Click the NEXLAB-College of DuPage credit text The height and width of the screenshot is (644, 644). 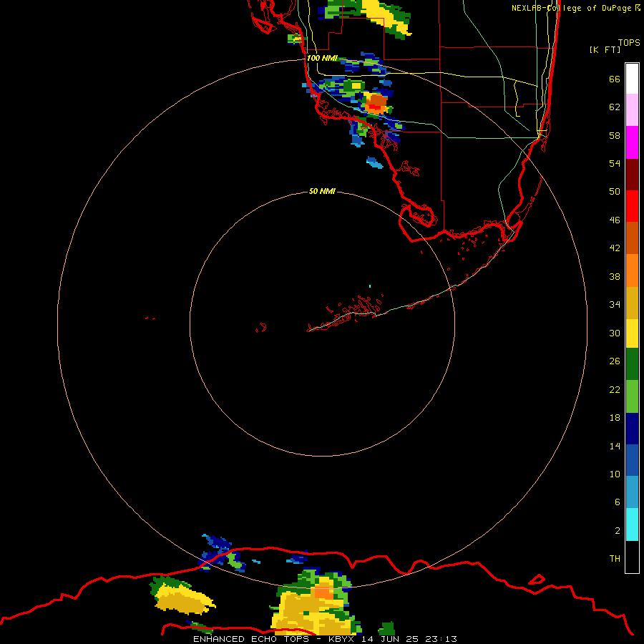click(572, 8)
